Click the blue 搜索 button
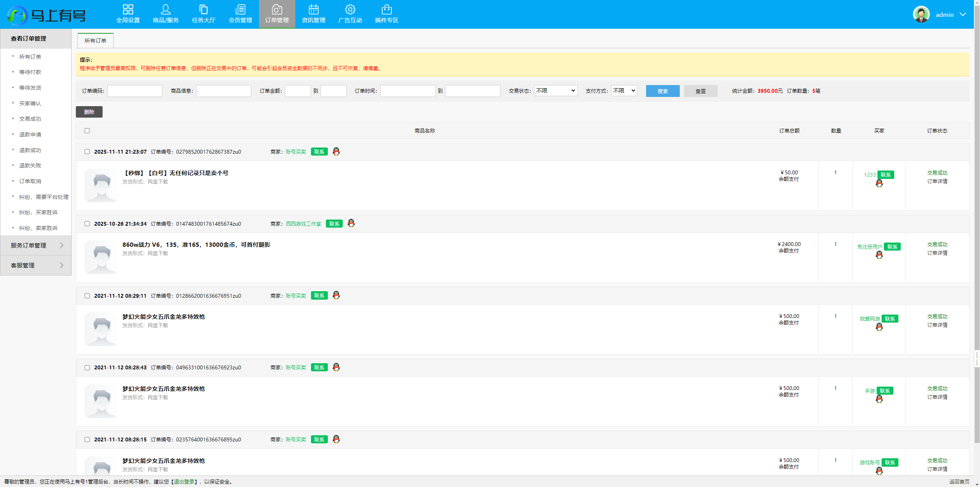The width and height of the screenshot is (980, 487). 662,91
